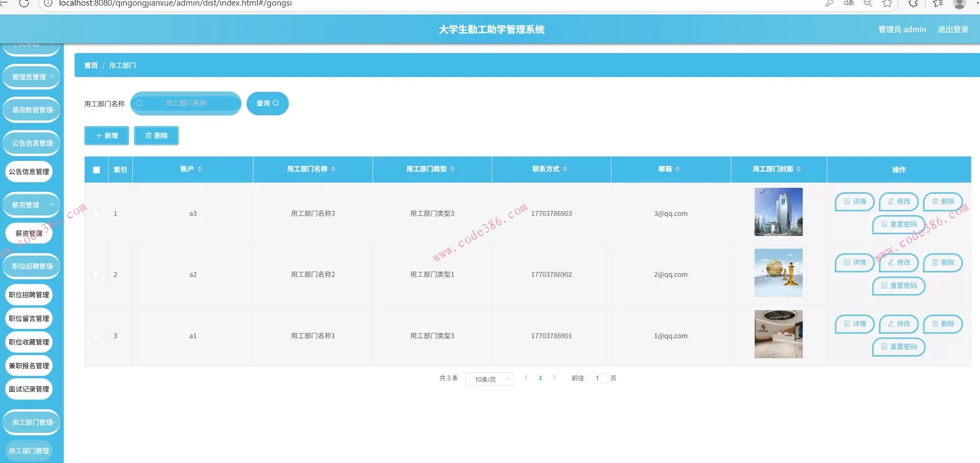Click the toolbar 删除 batch delete button
Image resolution: width=980 pixels, height=463 pixels.
tap(156, 135)
